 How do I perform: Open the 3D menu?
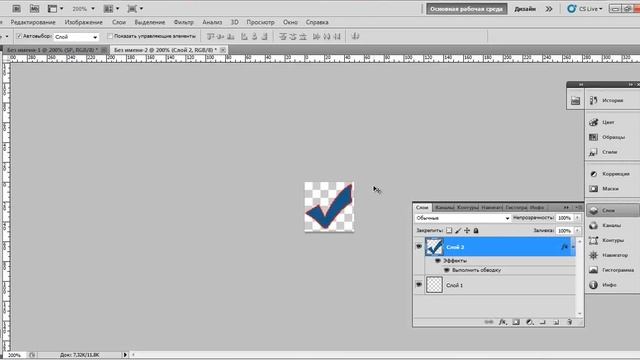coord(235,22)
